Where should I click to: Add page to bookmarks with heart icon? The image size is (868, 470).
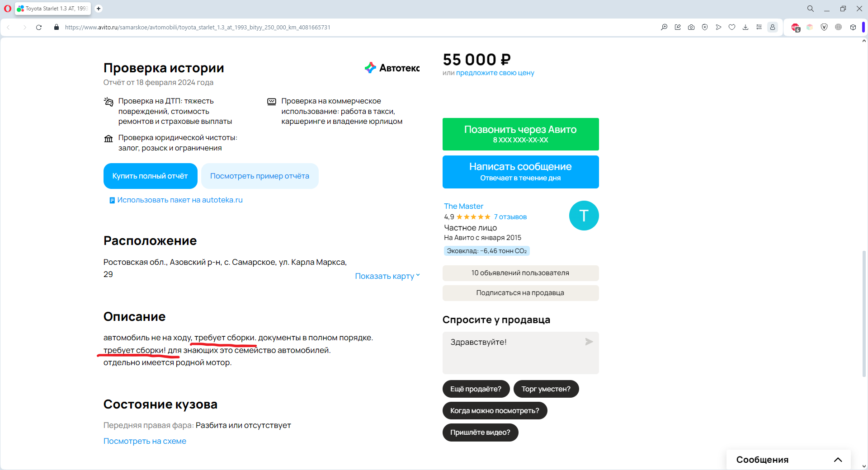732,28
